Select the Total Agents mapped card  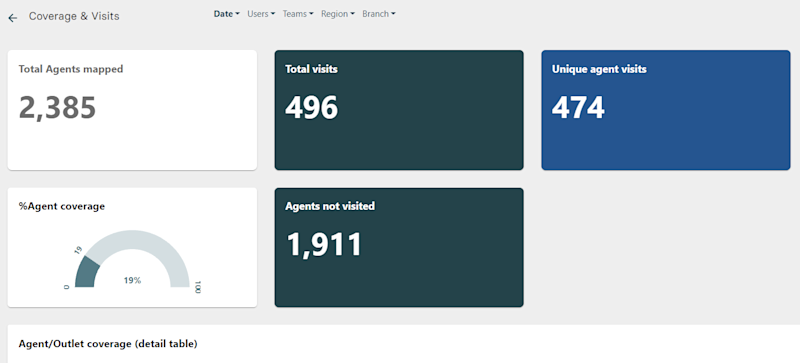(x=132, y=110)
